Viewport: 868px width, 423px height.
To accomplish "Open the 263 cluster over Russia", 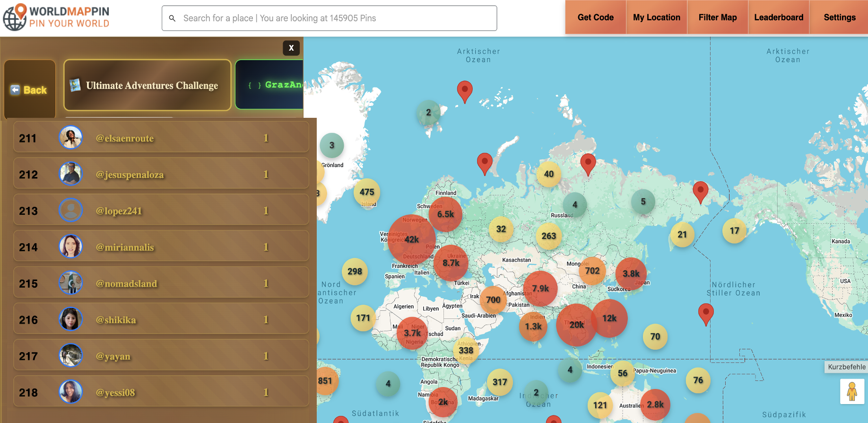I will click(549, 236).
